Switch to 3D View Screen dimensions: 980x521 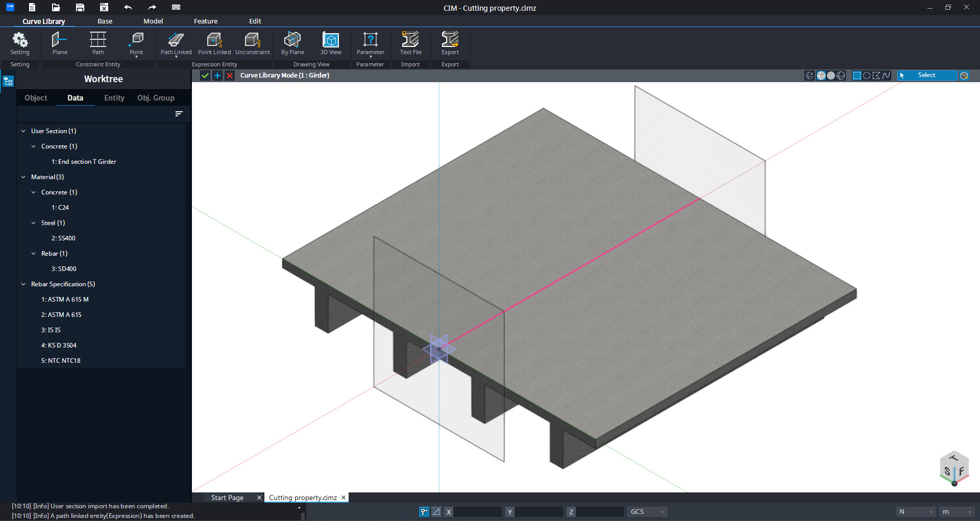[331, 43]
